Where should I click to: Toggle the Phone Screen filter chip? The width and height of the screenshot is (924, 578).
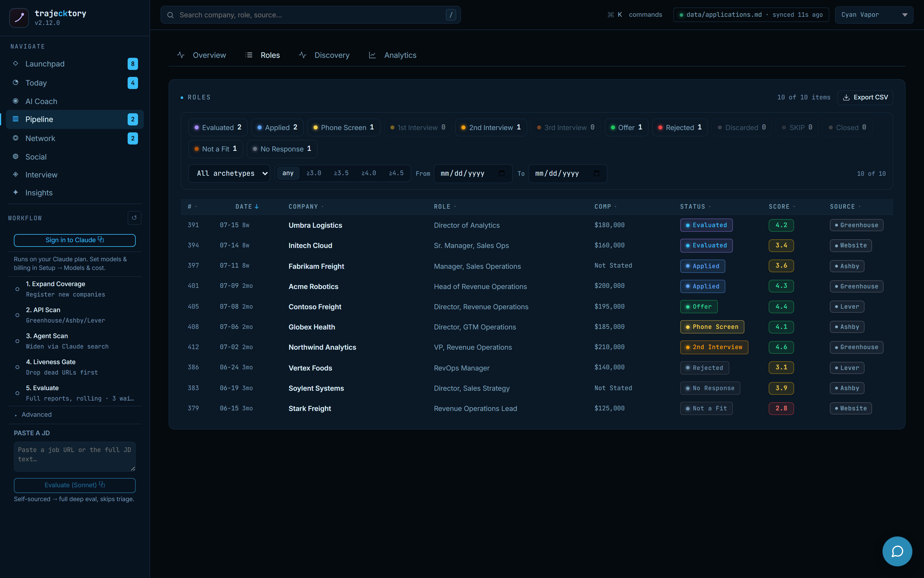point(344,127)
